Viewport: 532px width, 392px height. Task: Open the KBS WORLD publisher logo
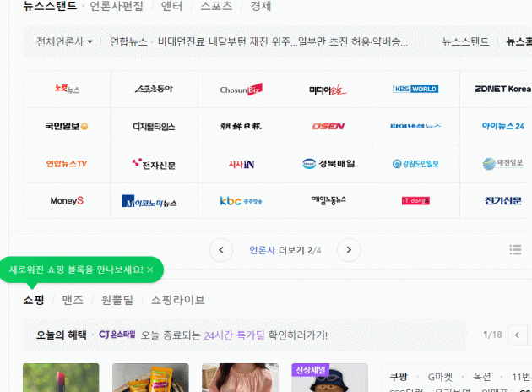tap(415, 89)
